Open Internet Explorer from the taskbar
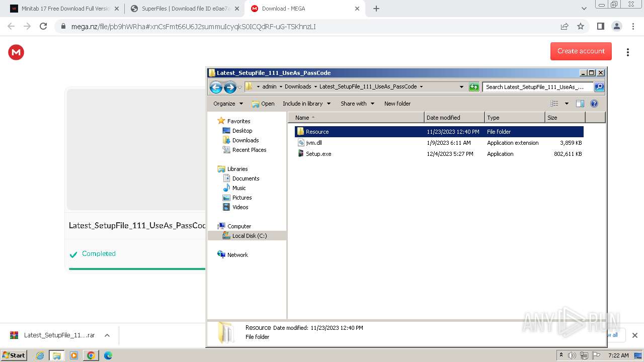 [x=40, y=355]
